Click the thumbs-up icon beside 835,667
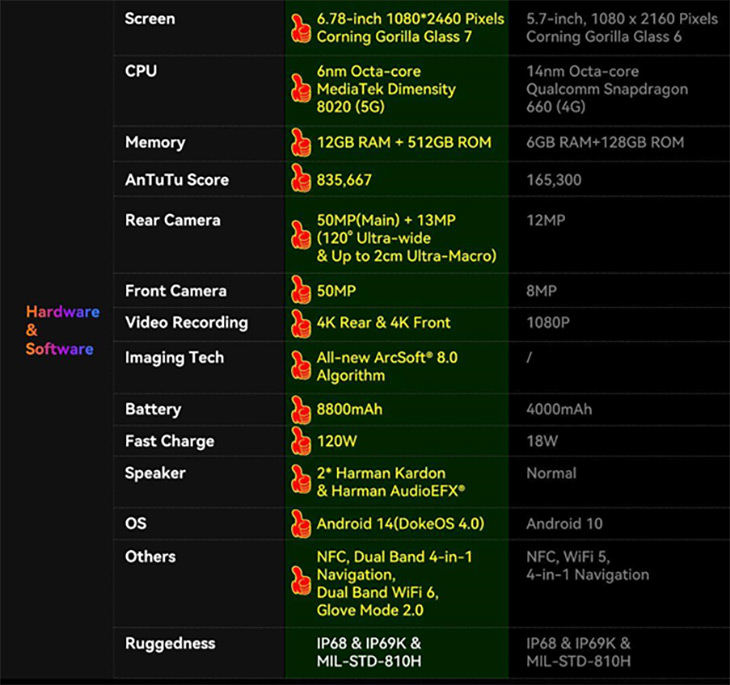 coord(300,178)
